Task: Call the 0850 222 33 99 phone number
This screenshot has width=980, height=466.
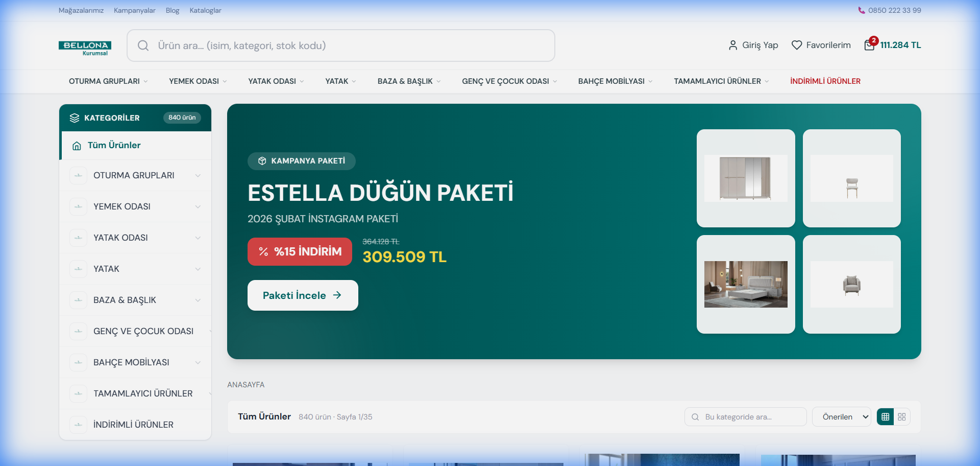Action: (x=894, y=10)
